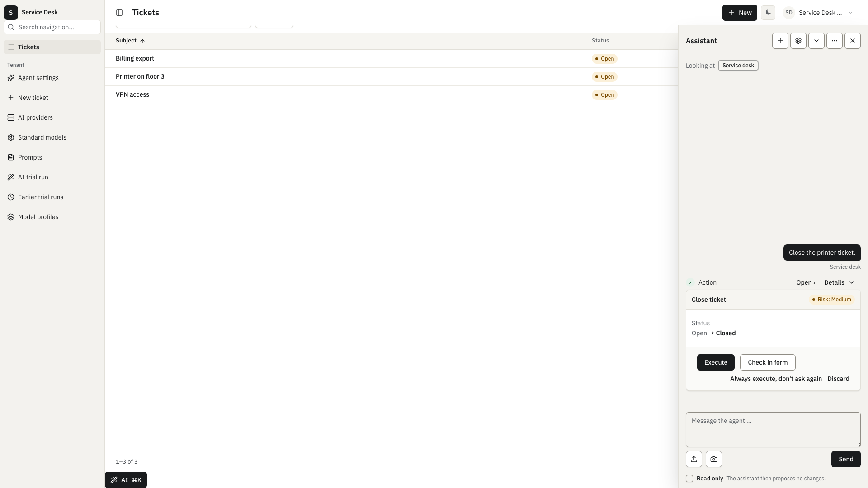This screenshot has height=488, width=868.
Task: Open Prompts page
Action: [52, 157]
